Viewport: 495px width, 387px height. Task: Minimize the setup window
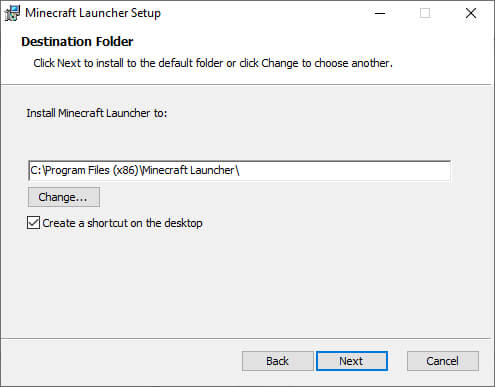point(380,13)
